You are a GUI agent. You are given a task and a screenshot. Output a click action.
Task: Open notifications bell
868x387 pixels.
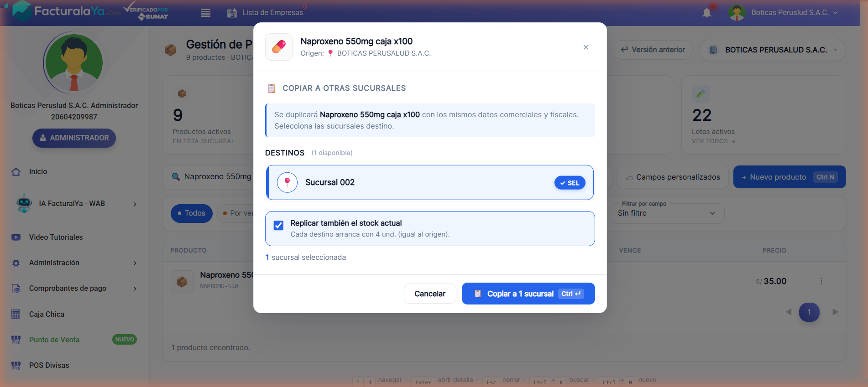pos(707,13)
